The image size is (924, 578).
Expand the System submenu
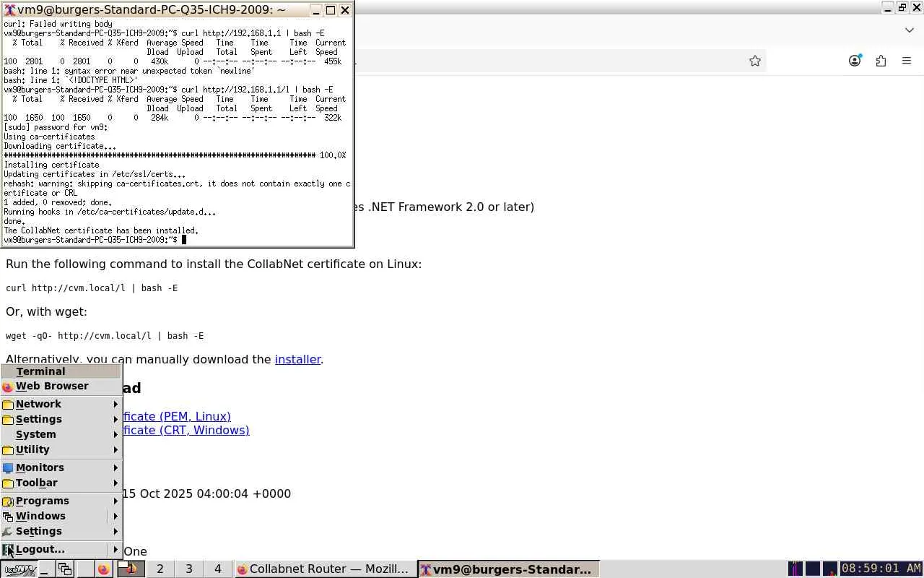click(61, 434)
